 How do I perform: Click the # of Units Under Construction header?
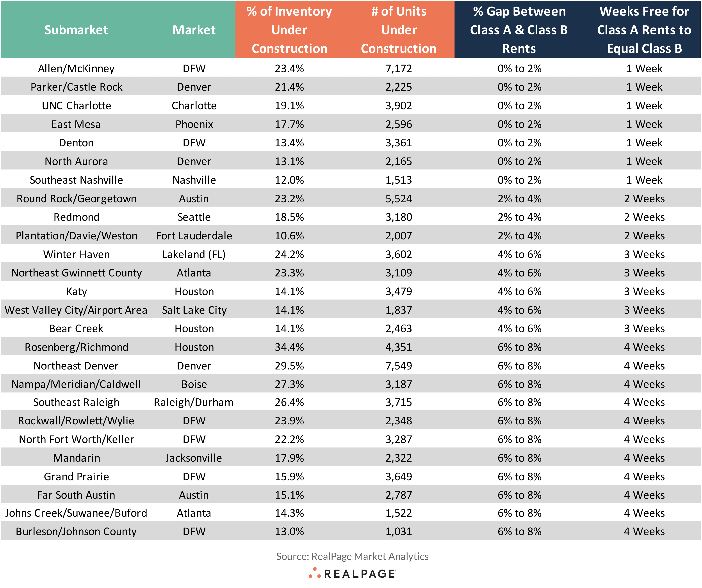[x=399, y=30]
